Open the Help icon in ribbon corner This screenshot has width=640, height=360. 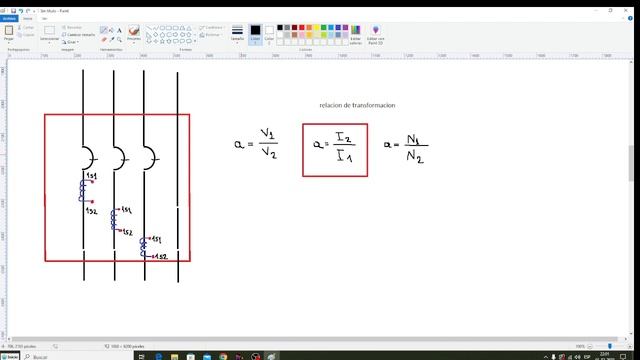click(x=630, y=18)
